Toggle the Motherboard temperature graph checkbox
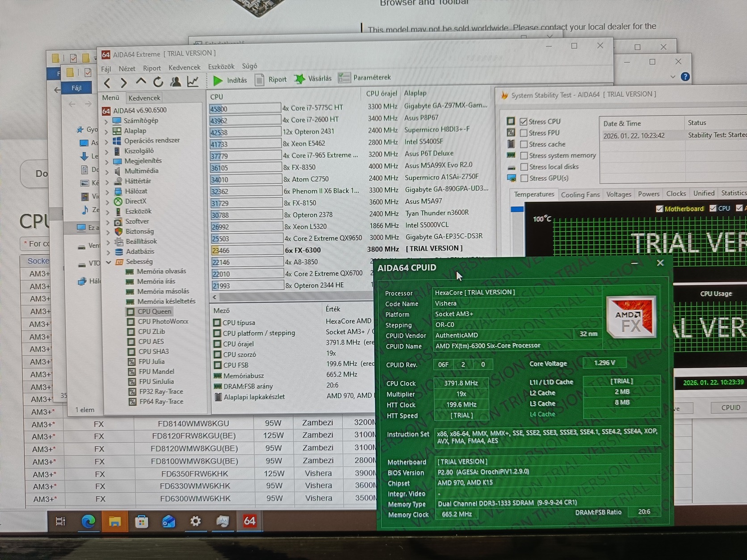This screenshot has height=560, width=747. click(x=659, y=209)
